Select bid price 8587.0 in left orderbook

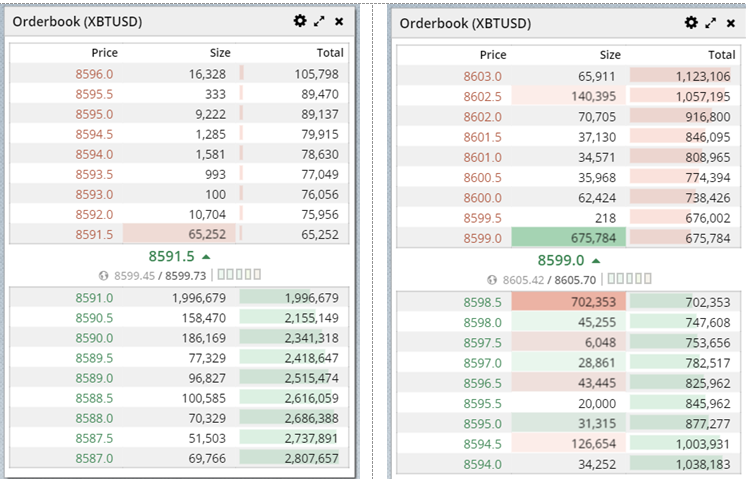pos(94,458)
